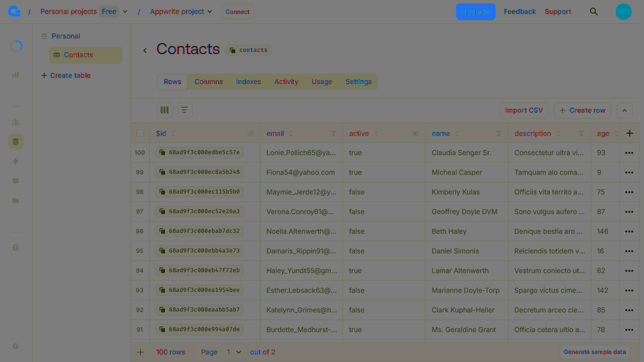Open Messaging via the chat bubble icon
The height and width of the screenshot is (362, 644).
(16, 181)
